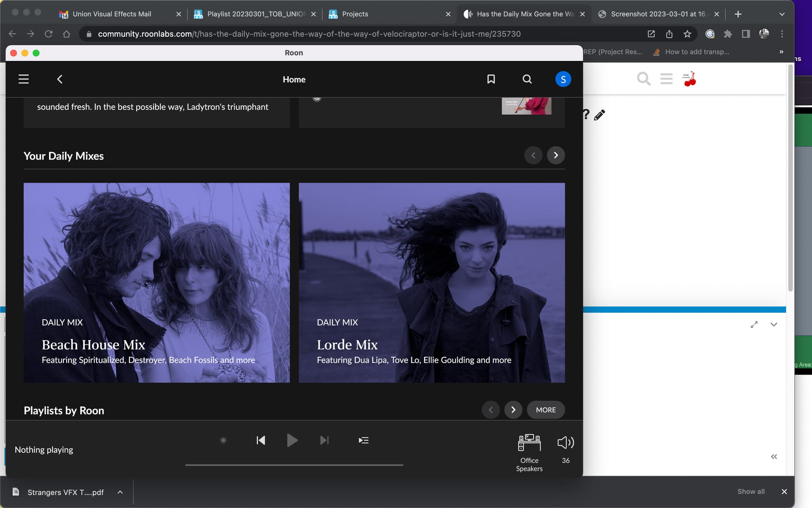Open Chrome tab list dropdown arrow
This screenshot has width=812, height=508.
(x=782, y=14)
